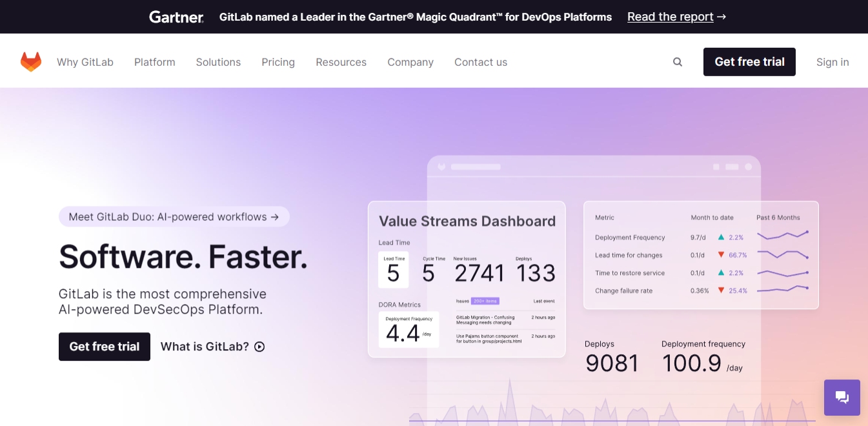The image size is (868, 426).
Task: Click the Gartner Magic Quadrant banner text
Action: click(416, 17)
